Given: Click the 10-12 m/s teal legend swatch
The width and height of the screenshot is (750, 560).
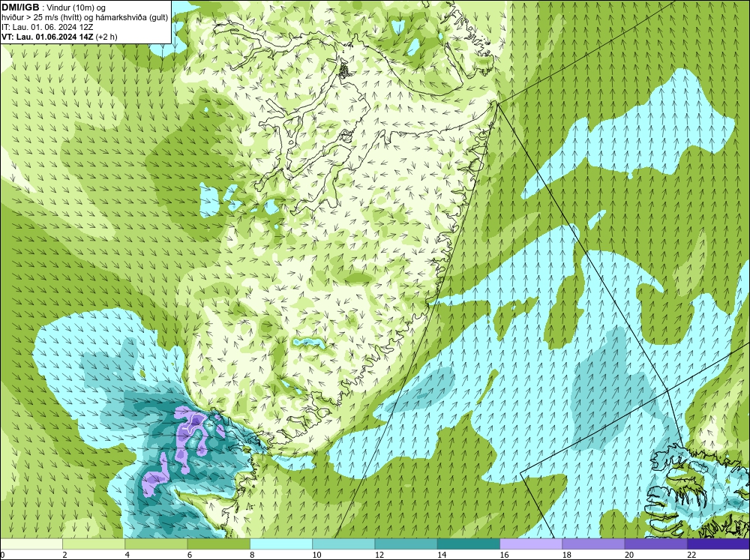Looking at the screenshot, I should click(x=343, y=544).
